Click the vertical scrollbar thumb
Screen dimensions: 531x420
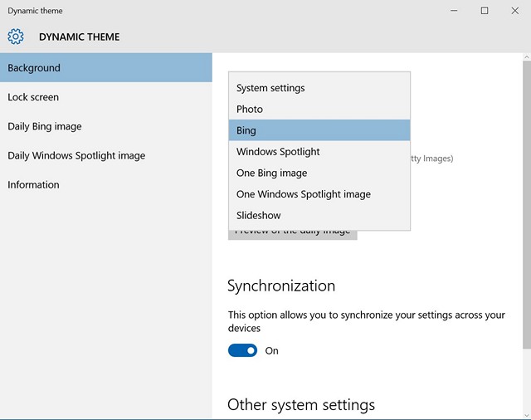coord(527,204)
